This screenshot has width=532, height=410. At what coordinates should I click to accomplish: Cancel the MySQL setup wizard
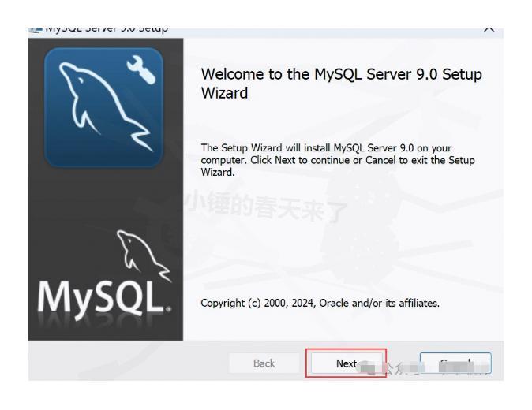(455, 363)
